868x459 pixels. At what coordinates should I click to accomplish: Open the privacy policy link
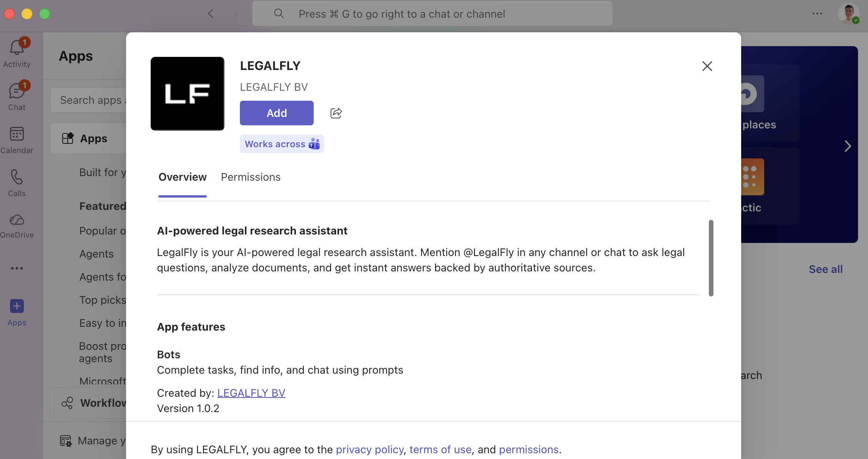tap(369, 449)
